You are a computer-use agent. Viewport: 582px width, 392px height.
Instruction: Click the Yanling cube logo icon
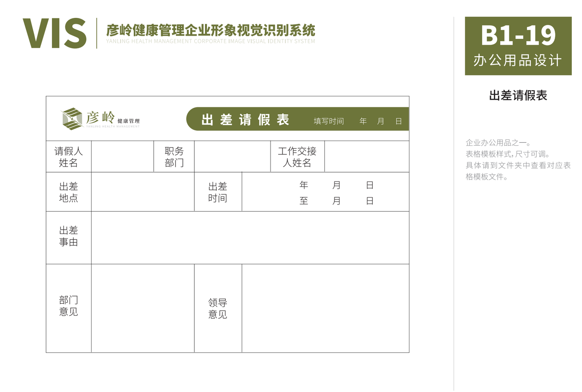tap(72, 118)
